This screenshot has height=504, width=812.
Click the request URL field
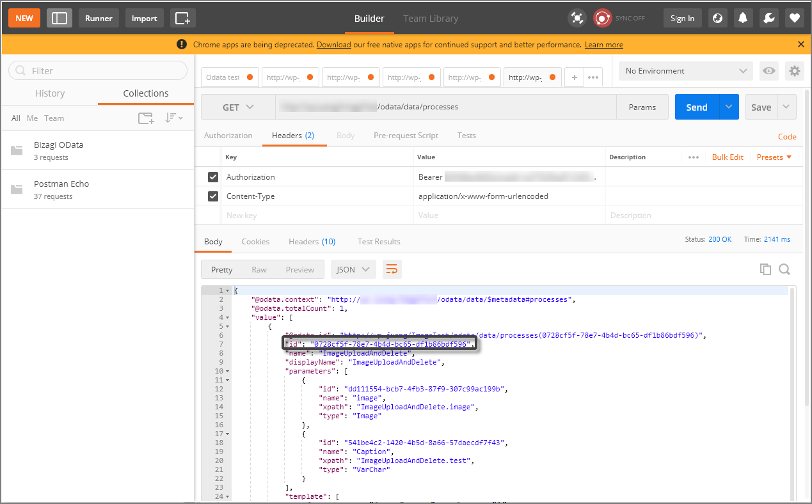(x=446, y=107)
